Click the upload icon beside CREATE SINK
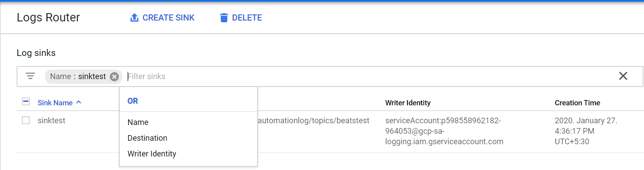This screenshot has width=644, height=170. [x=134, y=18]
